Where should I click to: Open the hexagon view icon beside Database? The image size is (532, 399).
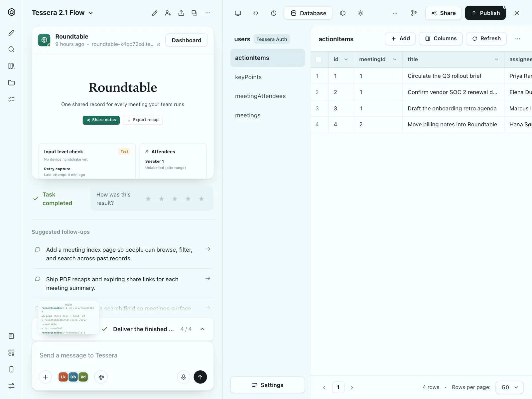click(x=343, y=13)
